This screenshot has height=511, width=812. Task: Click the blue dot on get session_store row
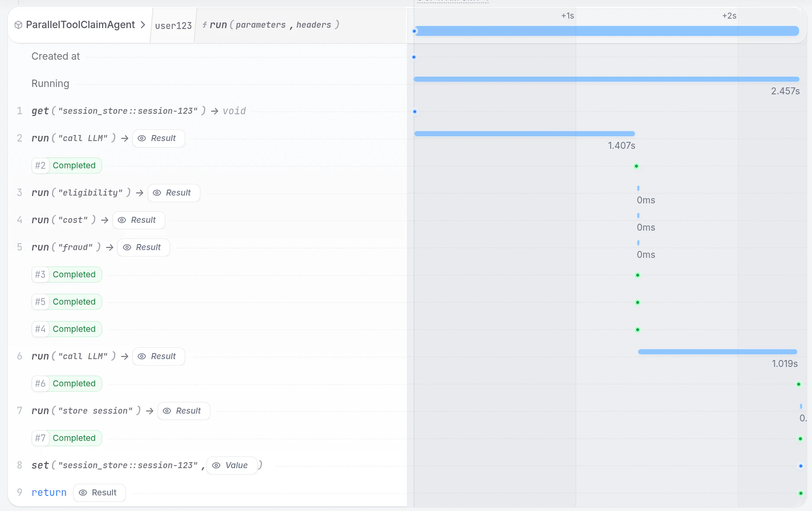point(415,112)
